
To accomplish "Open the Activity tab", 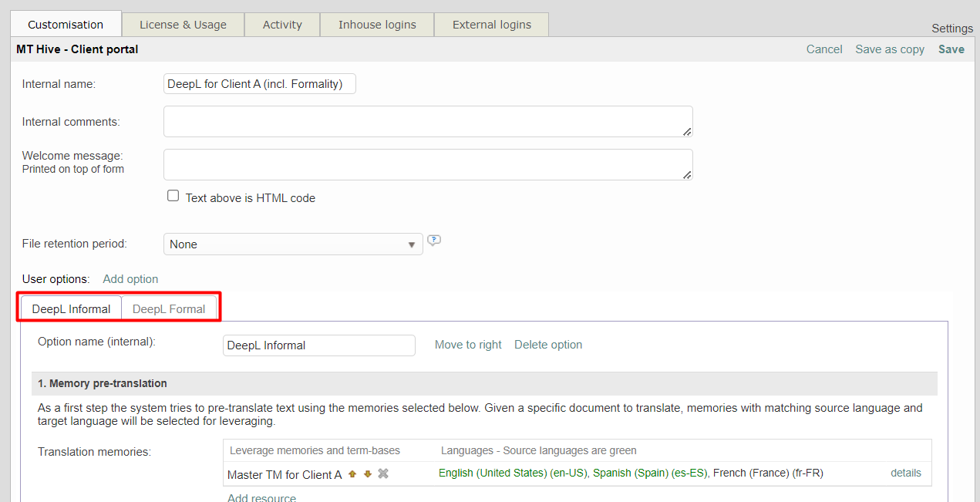I will (x=282, y=25).
